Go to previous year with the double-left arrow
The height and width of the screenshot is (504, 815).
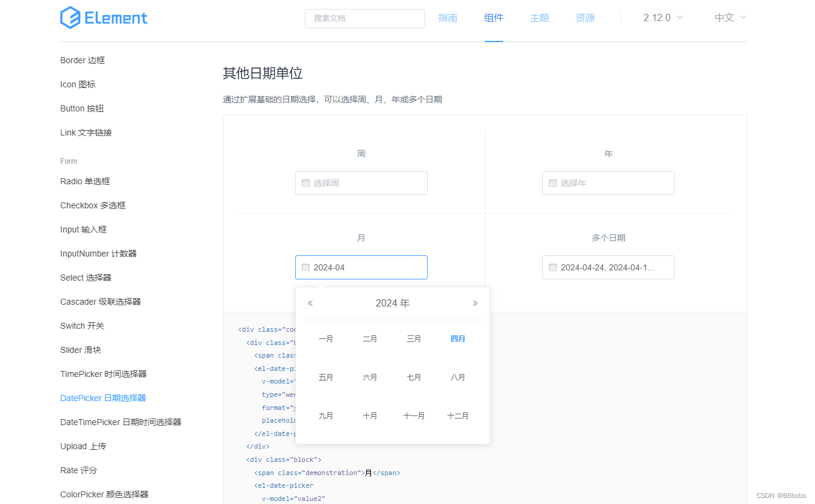tap(310, 303)
